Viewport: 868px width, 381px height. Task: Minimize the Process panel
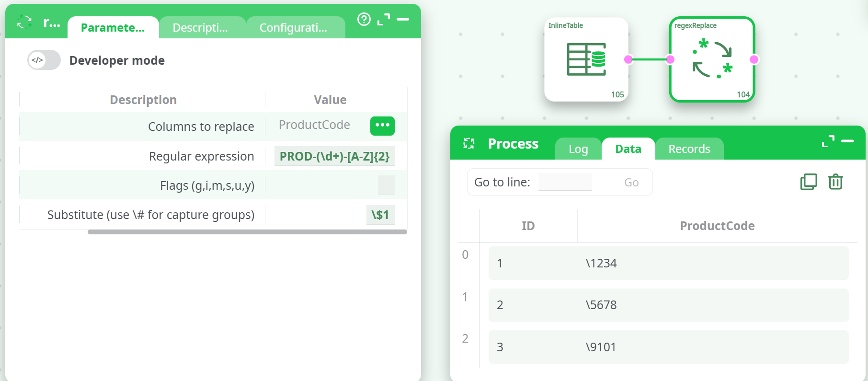[847, 141]
